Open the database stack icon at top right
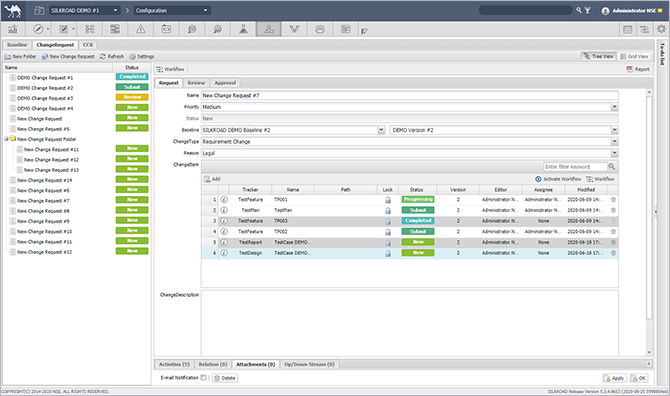The width and height of the screenshot is (670, 396). (x=628, y=29)
